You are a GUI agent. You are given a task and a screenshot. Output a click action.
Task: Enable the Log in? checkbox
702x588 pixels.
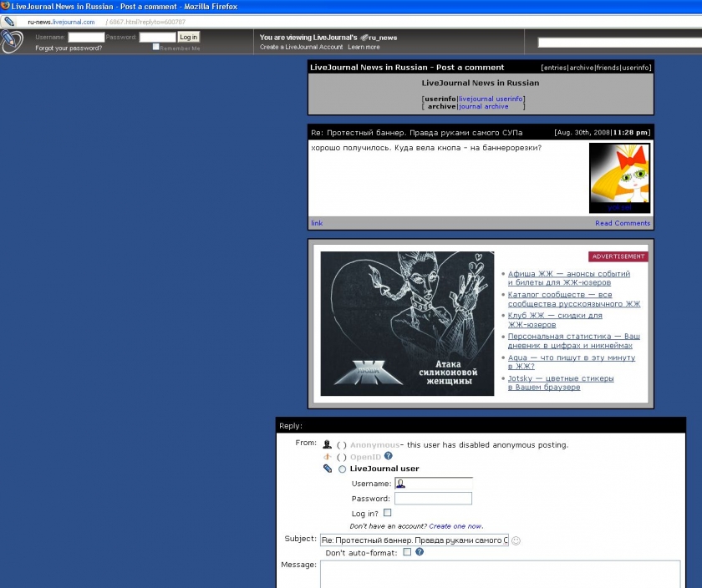coord(387,513)
